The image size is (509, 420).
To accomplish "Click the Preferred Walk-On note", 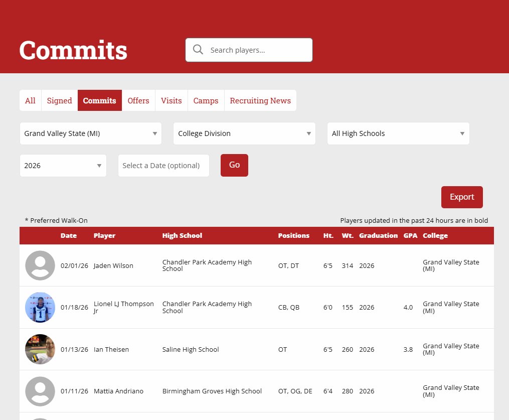I will click(56, 221).
